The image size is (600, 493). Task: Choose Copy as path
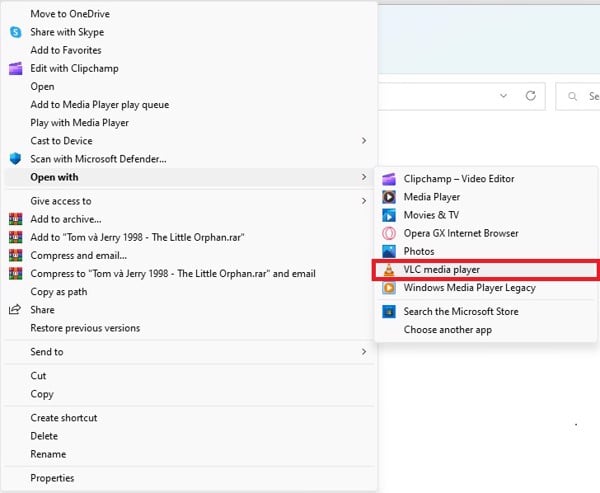59,292
